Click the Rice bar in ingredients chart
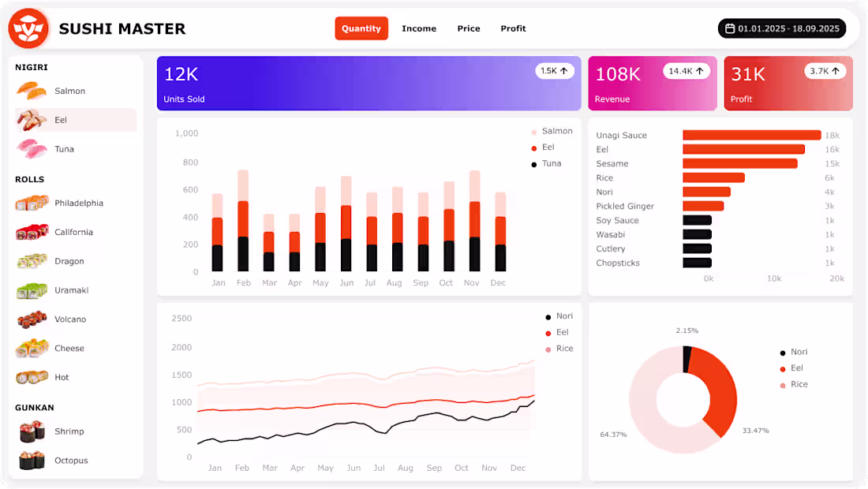 [x=713, y=177]
